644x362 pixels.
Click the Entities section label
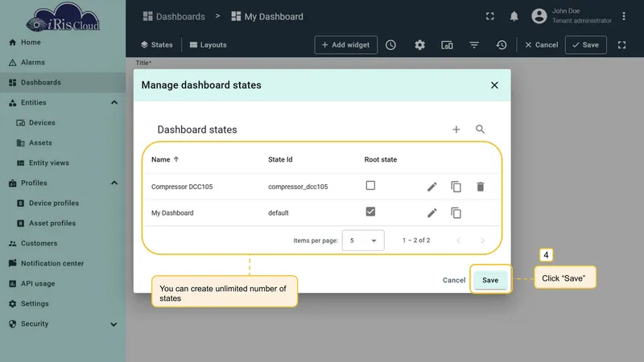33,103
